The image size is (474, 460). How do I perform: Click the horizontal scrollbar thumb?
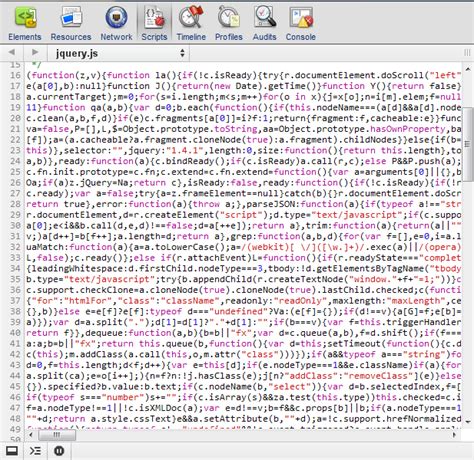[57, 435]
